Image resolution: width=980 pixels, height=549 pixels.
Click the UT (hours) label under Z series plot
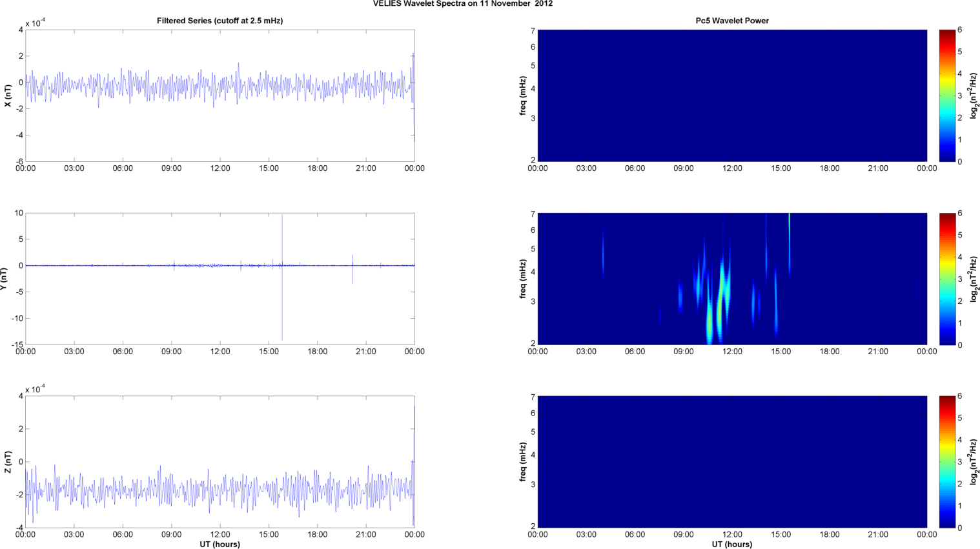coord(220,544)
